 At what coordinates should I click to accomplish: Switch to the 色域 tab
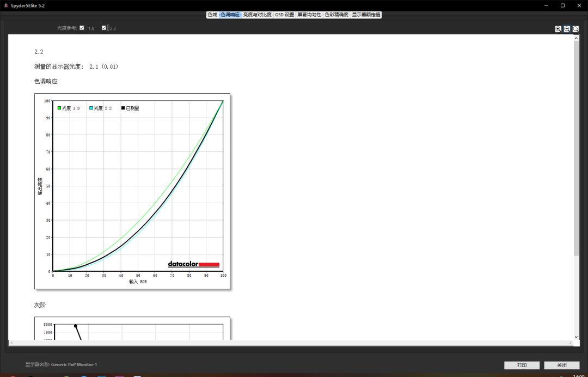pos(212,15)
